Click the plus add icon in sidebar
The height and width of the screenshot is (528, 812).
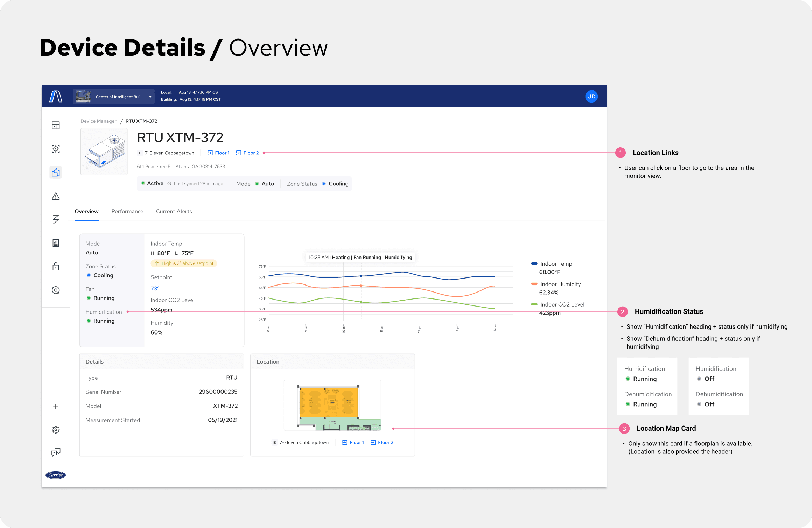(x=56, y=407)
